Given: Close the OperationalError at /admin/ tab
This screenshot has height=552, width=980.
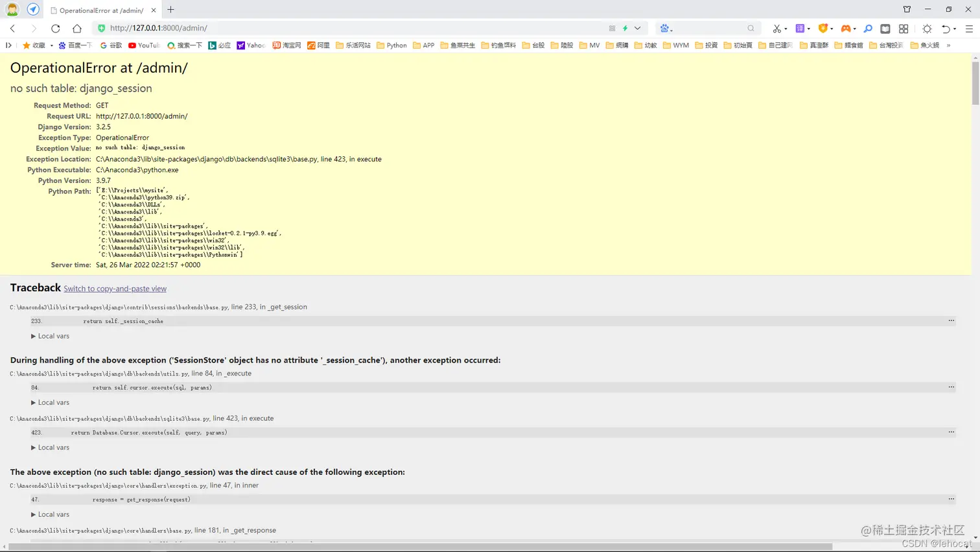Looking at the screenshot, I should pyautogui.click(x=154, y=10).
